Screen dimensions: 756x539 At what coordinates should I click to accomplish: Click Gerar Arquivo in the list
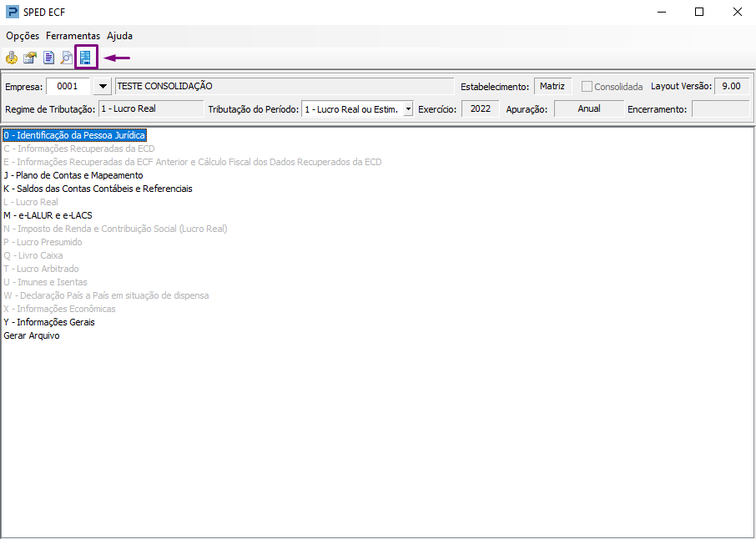point(32,335)
